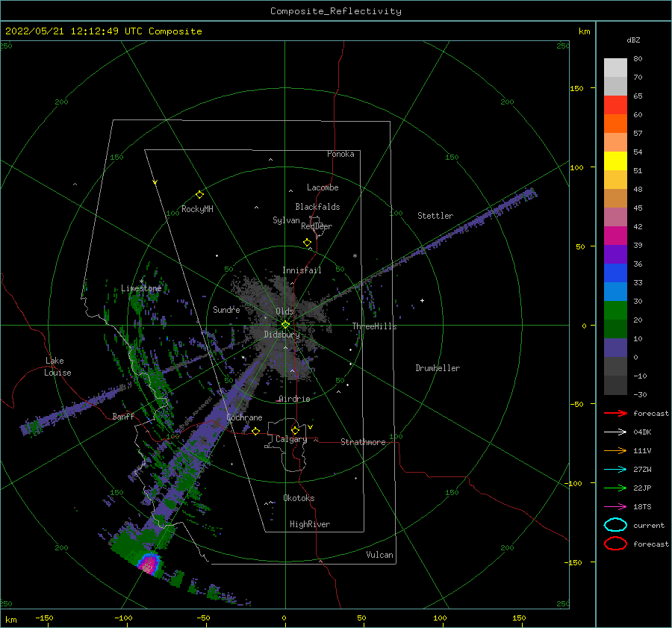
Task: Click the Strathmore city label
Action: pyautogui.click(x=363, y=442)
